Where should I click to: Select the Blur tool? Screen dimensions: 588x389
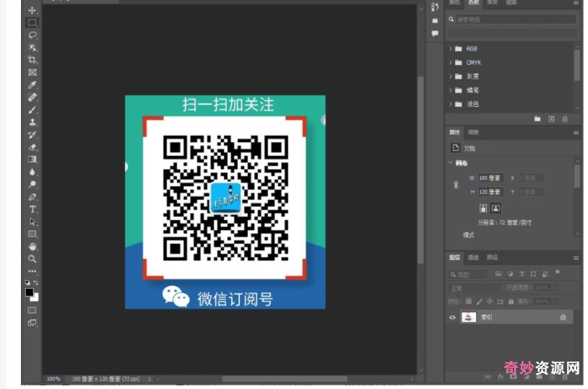[x=33, y=172]
